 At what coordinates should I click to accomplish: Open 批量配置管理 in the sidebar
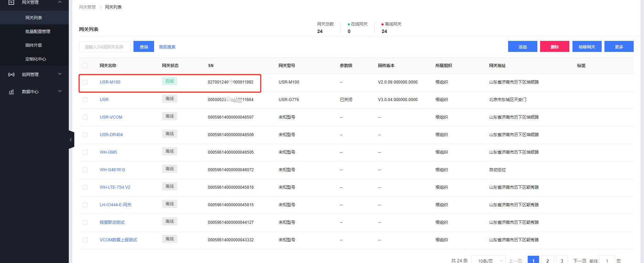click(x=37, y=31)
